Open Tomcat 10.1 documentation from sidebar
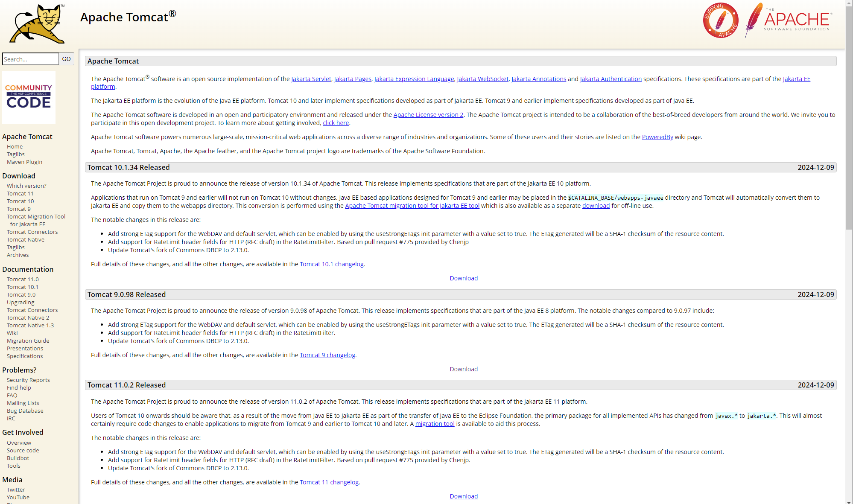The height and width of the screenshot is (504, 853). (x=22, y=287)
